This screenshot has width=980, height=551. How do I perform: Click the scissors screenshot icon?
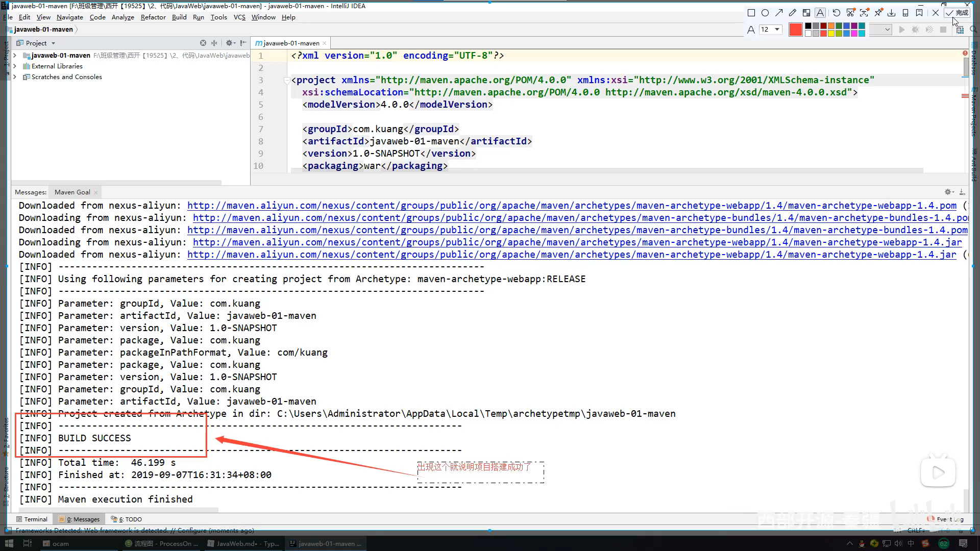(x=850, y=13)
